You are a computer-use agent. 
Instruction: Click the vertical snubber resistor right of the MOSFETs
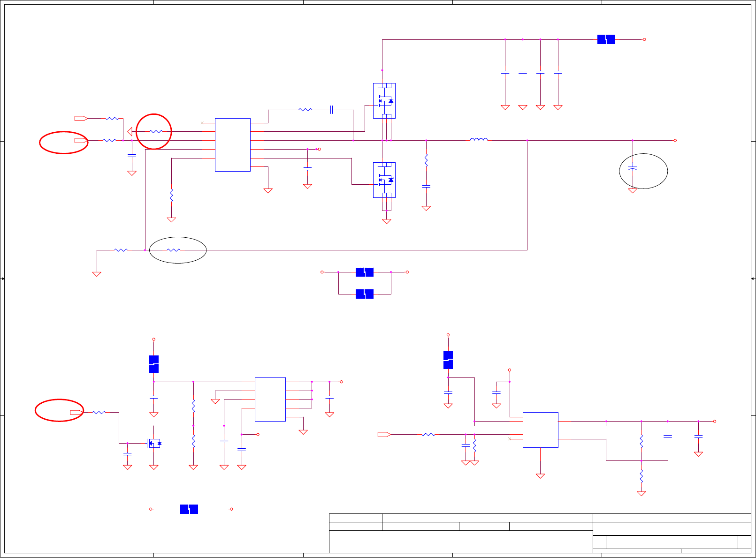[426, 160]
